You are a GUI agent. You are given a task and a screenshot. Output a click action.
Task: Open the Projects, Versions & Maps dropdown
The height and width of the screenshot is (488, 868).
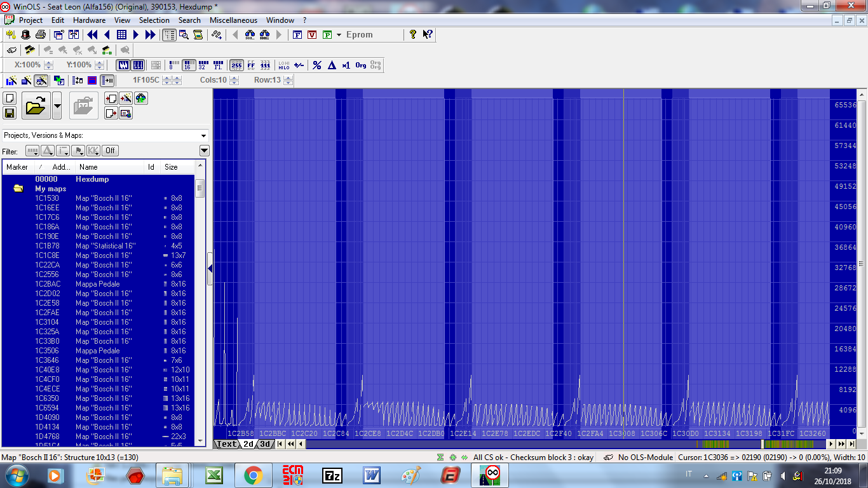(203, 135)
